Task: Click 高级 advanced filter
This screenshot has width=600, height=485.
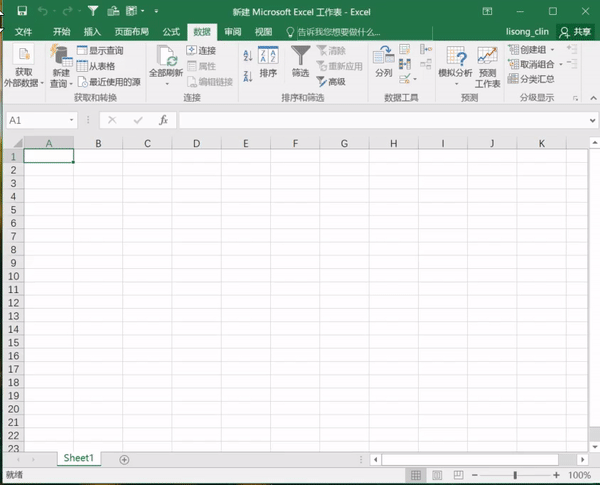Action: click(x=331, y=82)
